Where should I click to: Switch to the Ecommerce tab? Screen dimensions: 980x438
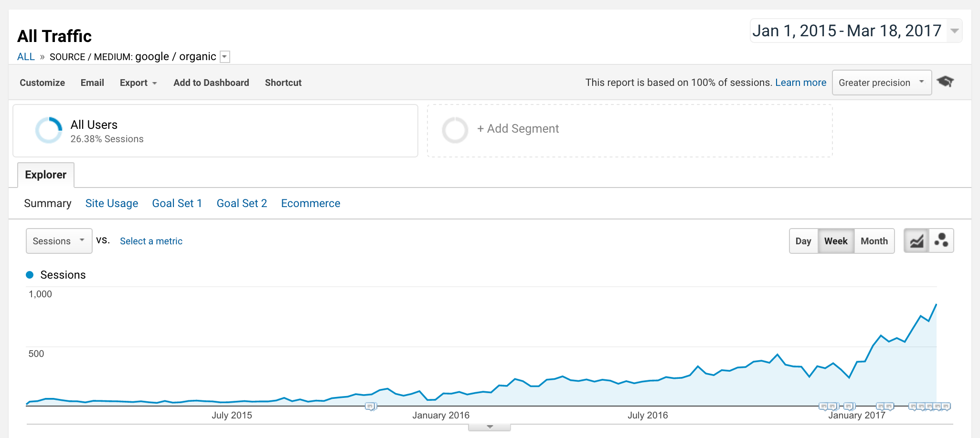tap(310, 203)
